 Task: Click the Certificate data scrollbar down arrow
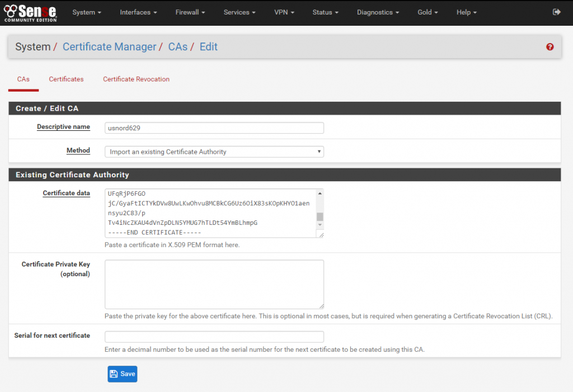click(x=320, y=225)
